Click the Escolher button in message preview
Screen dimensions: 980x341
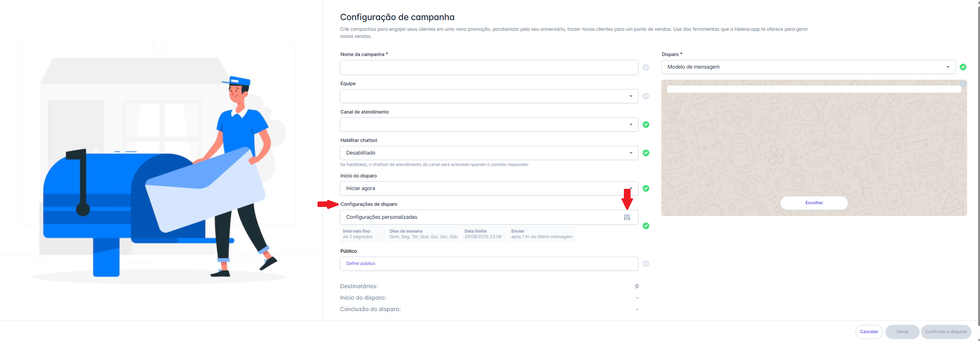[814, 203]
